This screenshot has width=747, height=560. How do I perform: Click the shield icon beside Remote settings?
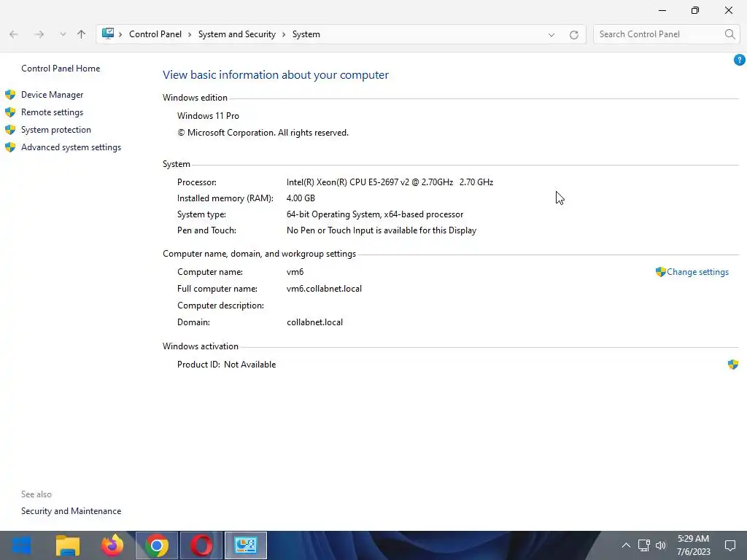10,112
